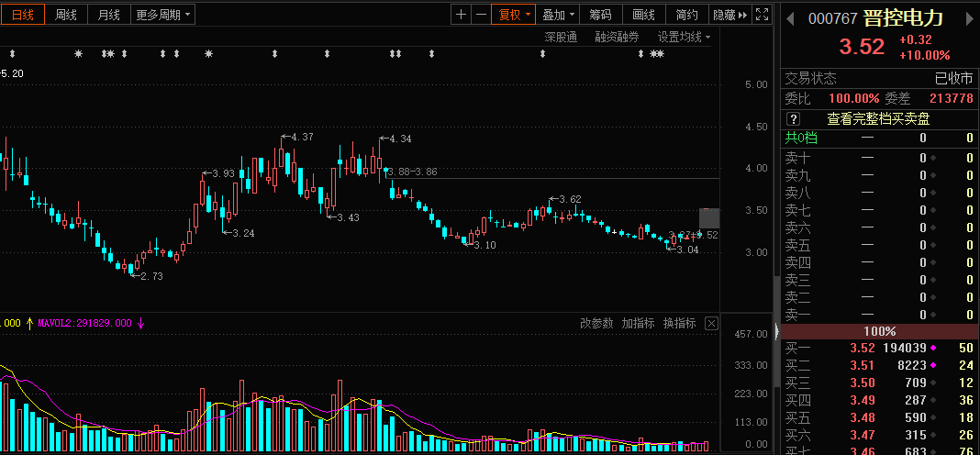Click the 买一 bid price 3.52
This screenshot has width=980, height=455.
(862, 348)
